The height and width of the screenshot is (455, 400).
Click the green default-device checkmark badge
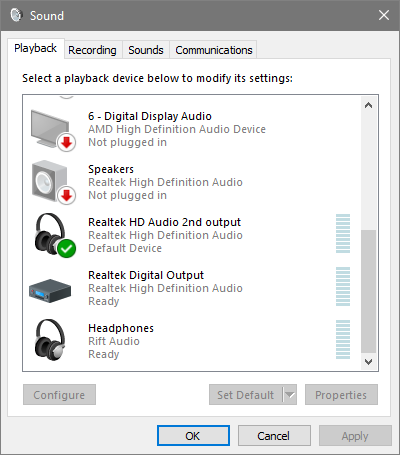pyautogui.click(x=67, y=249)
